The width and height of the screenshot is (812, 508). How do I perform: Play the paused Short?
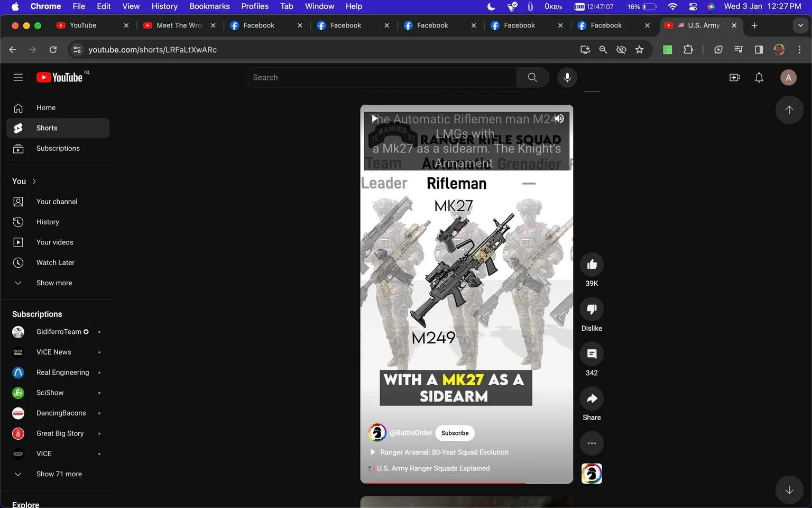374,119
